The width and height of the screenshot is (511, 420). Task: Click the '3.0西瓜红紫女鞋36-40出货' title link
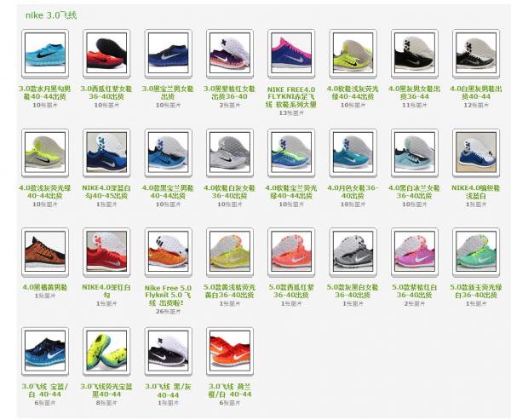(106, 93)
